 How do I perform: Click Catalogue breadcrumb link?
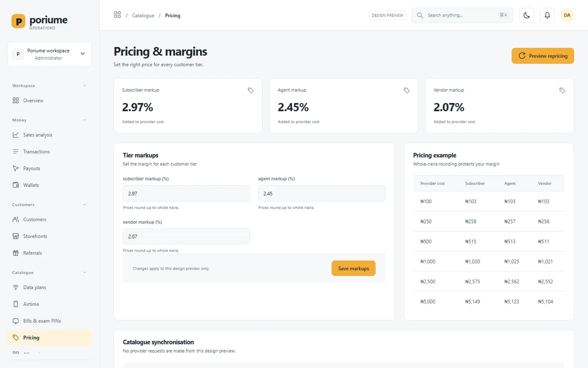(143, 15)
